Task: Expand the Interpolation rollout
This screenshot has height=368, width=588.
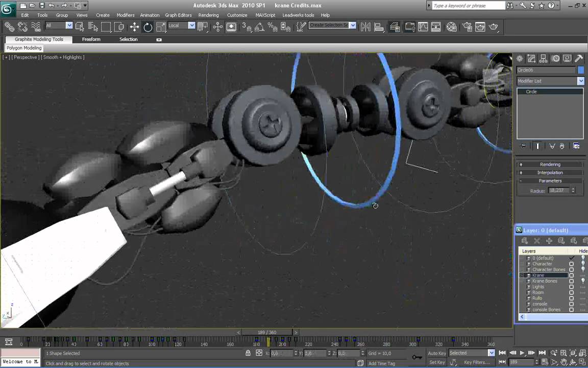Action: point(550,173)
